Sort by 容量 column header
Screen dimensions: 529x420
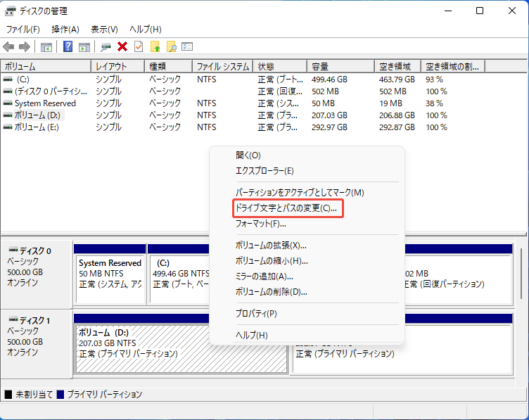(x=340, y=66)
